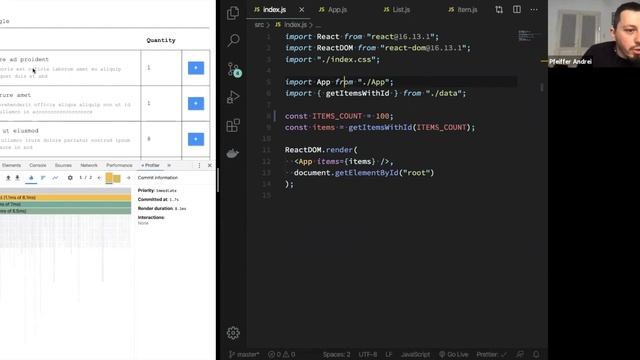Click the plus button in the ut eiusmod row
640x360 pixels.
pyautogui.click(x=196, y=139)
